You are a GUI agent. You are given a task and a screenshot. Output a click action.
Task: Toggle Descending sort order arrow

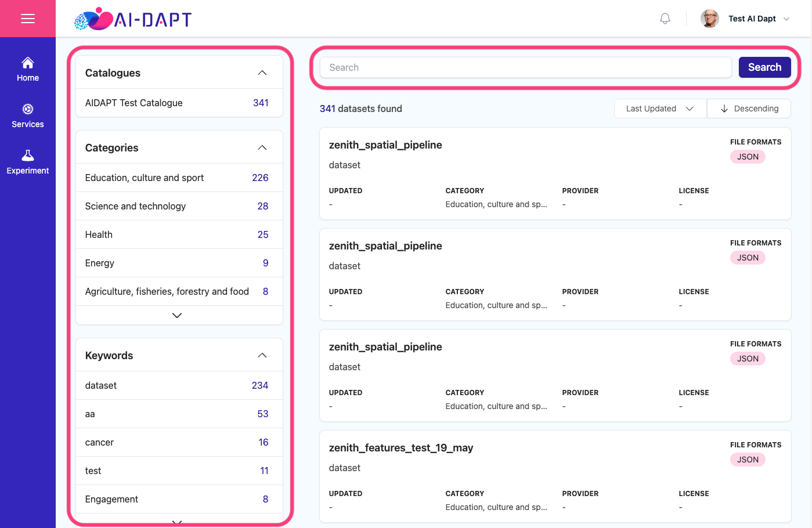pos(724,109)
